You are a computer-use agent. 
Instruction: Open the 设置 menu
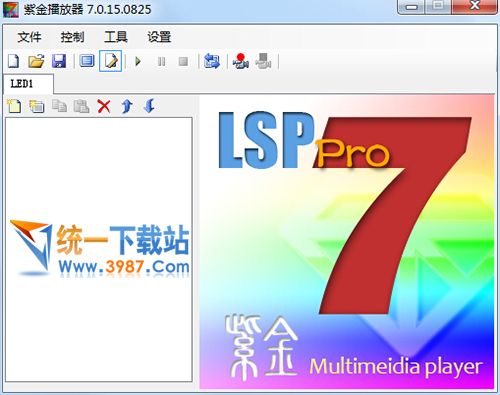(159, 37)
